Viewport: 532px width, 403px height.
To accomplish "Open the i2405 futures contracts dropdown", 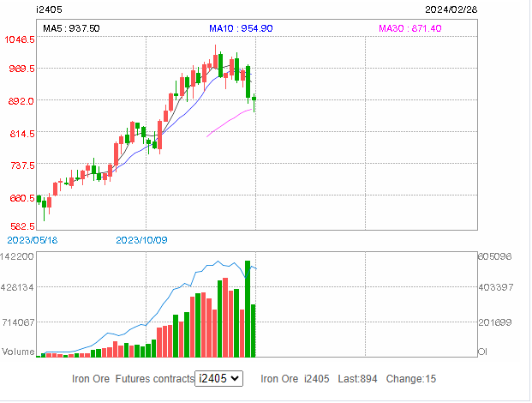I will coord(218,378).
